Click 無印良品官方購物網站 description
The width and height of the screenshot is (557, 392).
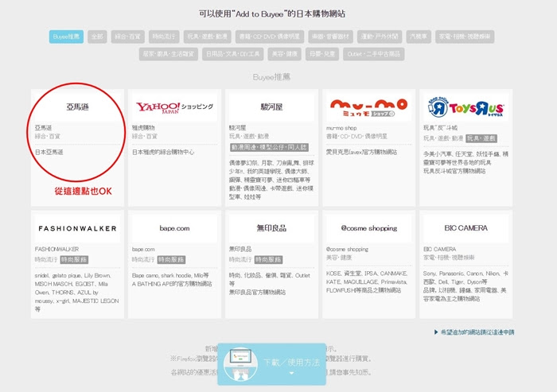tap(257, 293)
